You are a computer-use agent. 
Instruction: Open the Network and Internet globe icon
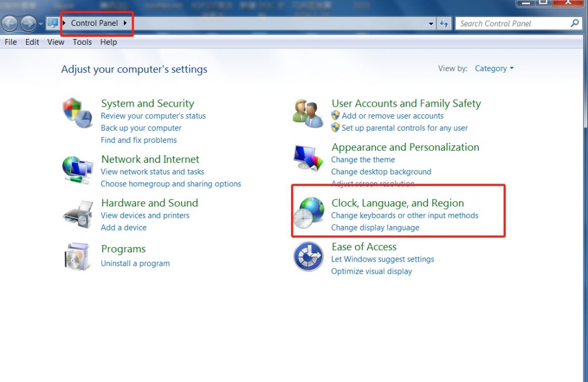pos(78,170)
